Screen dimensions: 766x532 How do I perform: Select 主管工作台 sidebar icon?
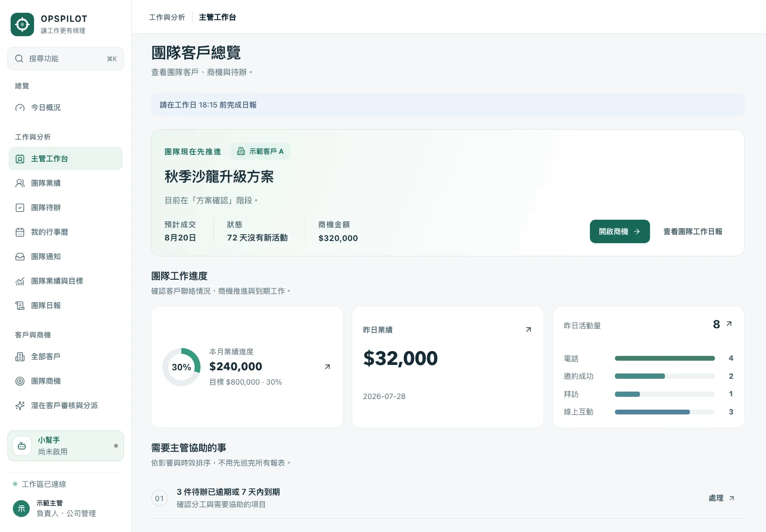click(x=20, y=159)
